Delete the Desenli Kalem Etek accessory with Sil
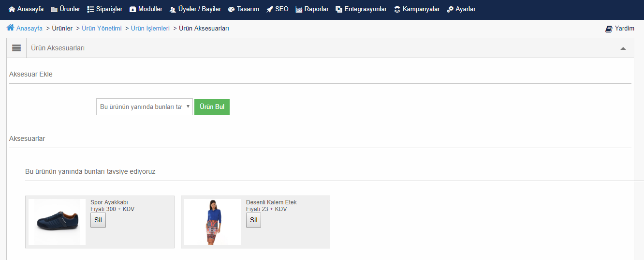 pyautogui.click(x=254, y=220)
